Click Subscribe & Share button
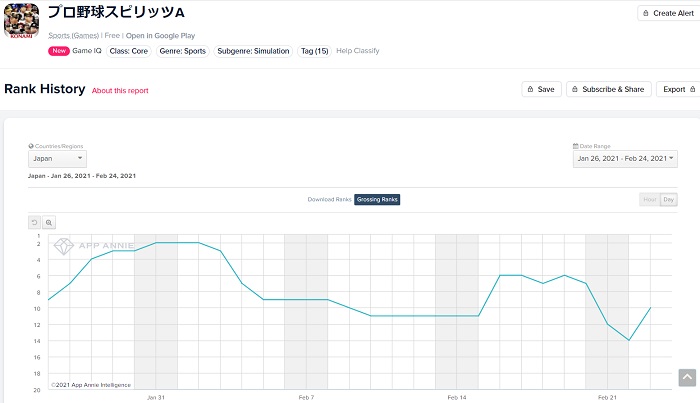Viewport: 700px width, 403px height. tap(608, 89)
